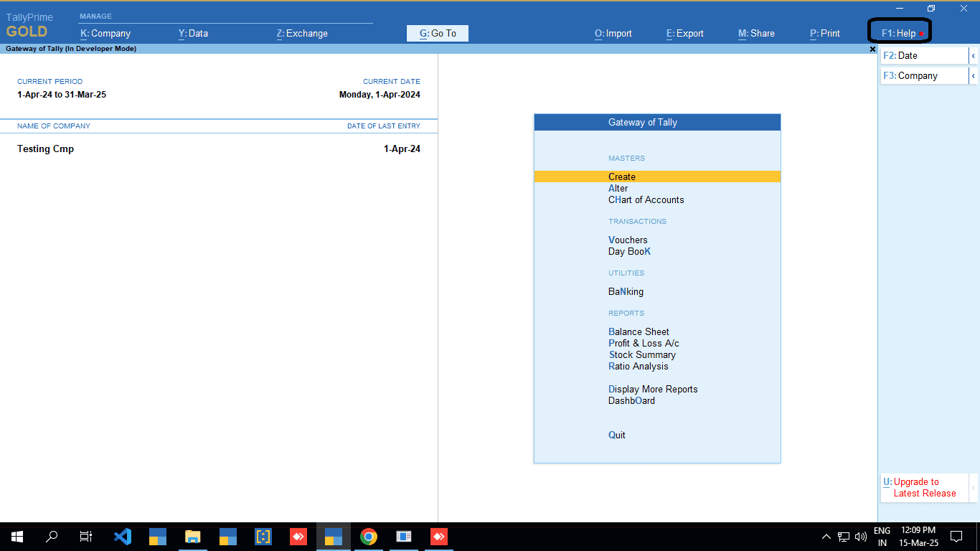
Task: Click the F2: Date button
Action: (925, 55)
